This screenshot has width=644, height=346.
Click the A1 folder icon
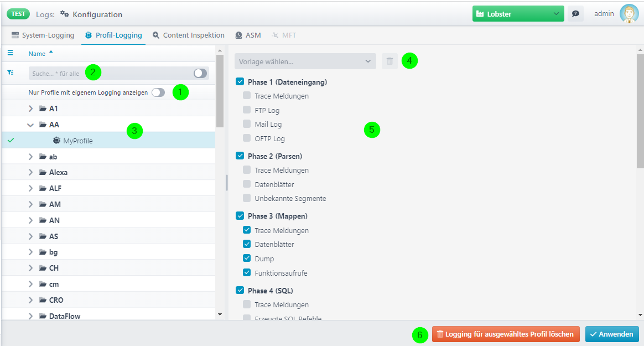pos(43,109)
